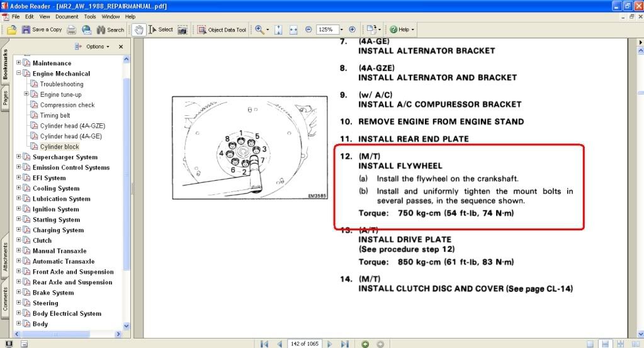Open the Troubleshooting bookmark
This screenshot has width=644, height=348.
(62, 84)
